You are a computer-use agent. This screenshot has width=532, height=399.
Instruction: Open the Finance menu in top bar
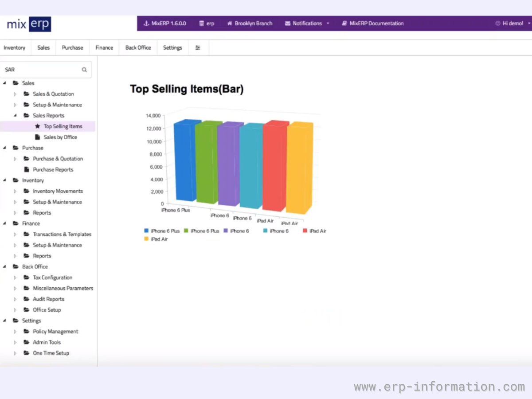[x=104, y=48]
